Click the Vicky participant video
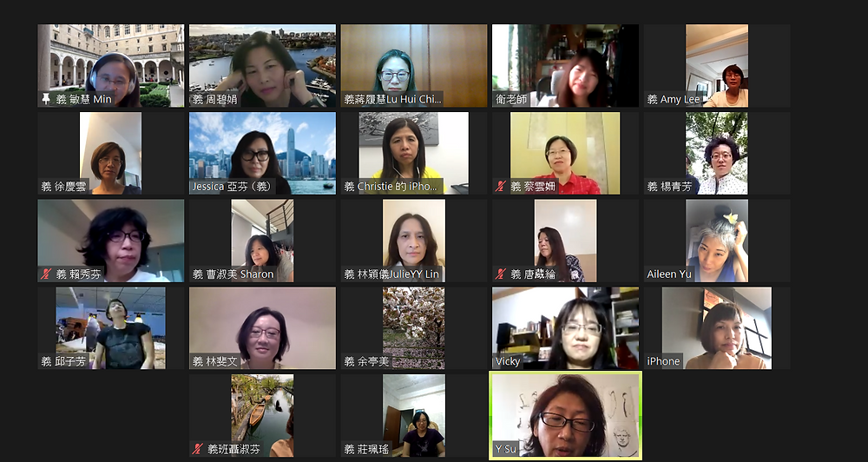 coord(565,328)
